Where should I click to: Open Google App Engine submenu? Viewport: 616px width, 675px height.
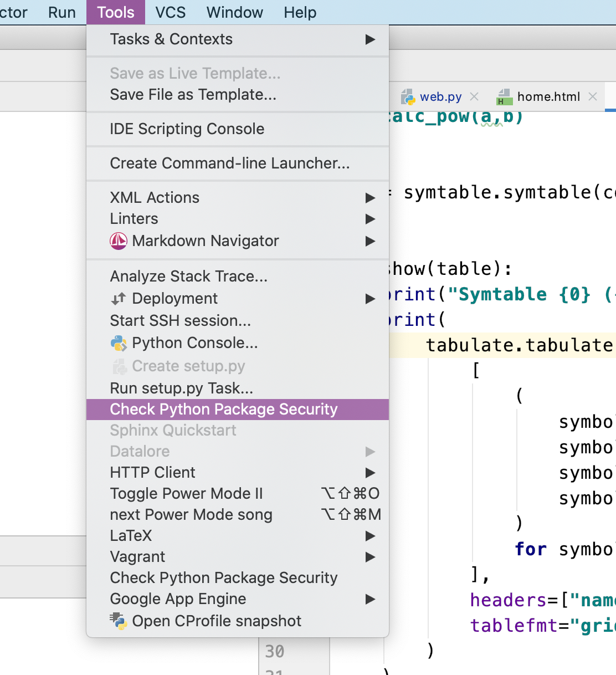238,599
